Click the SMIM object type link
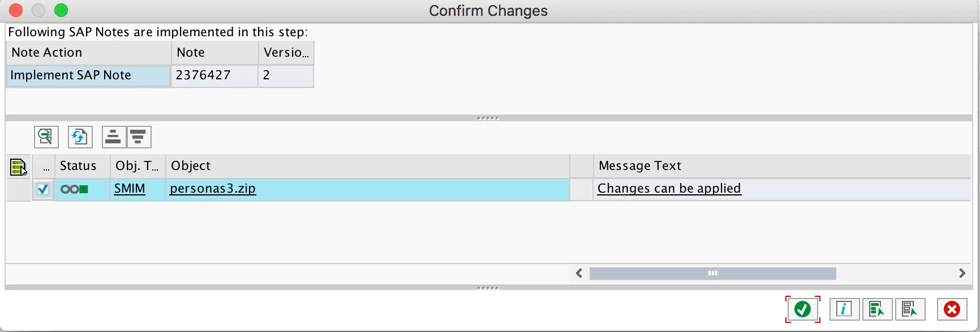980x332 pixels. [130, 189]
